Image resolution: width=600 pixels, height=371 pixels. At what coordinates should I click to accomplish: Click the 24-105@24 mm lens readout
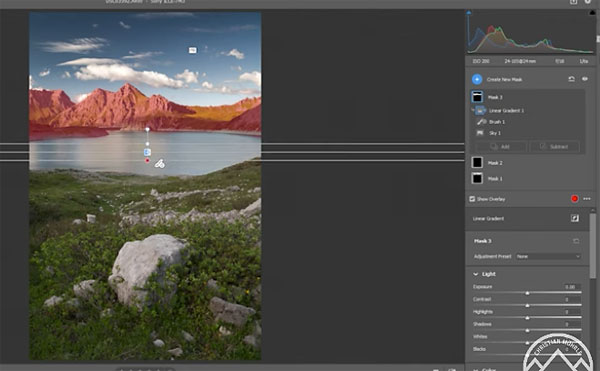pos(520,61)
